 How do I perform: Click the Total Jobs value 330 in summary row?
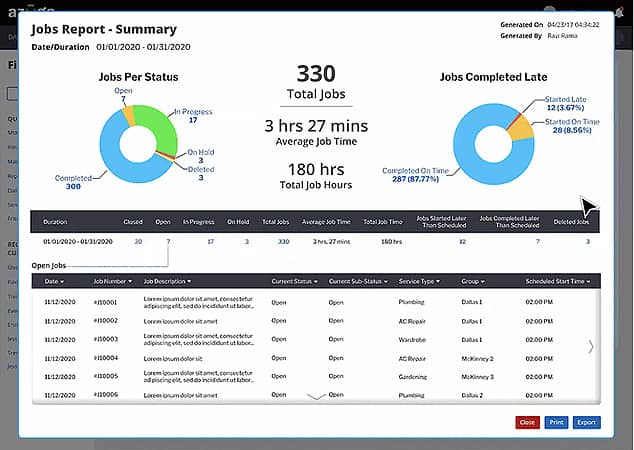[x=283, y=241]
